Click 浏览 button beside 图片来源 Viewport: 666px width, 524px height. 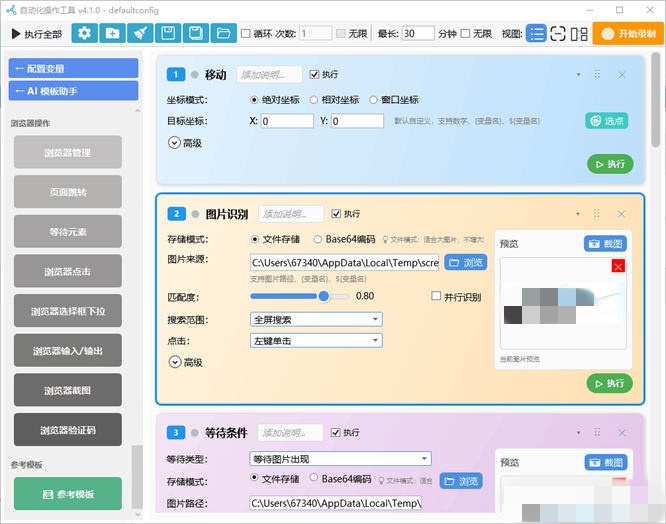pyautogui.click(x=466, y=262)
